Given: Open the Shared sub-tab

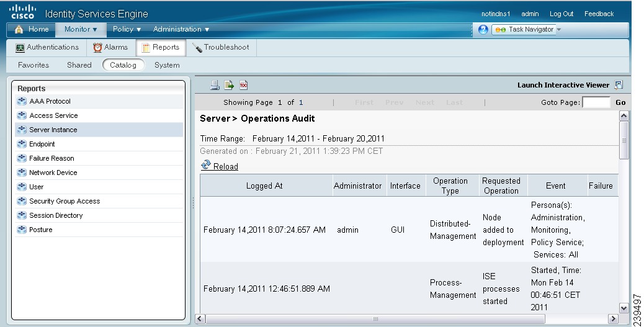Looking at the screenshot, I should (79, 65).
